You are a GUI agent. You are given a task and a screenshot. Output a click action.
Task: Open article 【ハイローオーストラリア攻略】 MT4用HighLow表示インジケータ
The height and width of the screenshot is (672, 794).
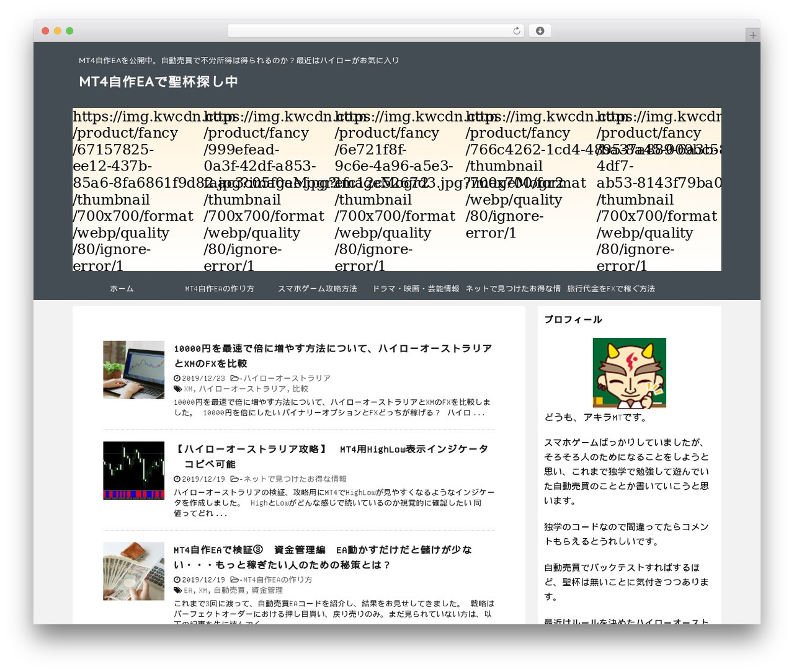(331, 456)
